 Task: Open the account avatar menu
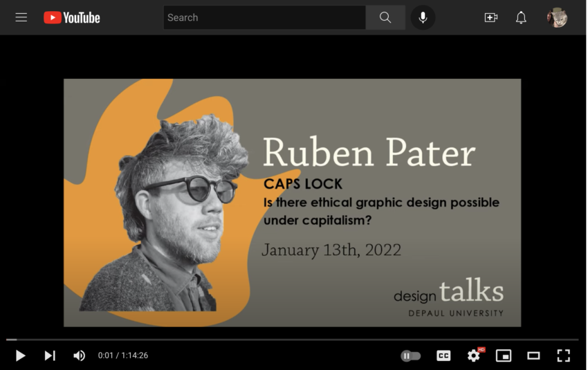click(x=557, y=17)
